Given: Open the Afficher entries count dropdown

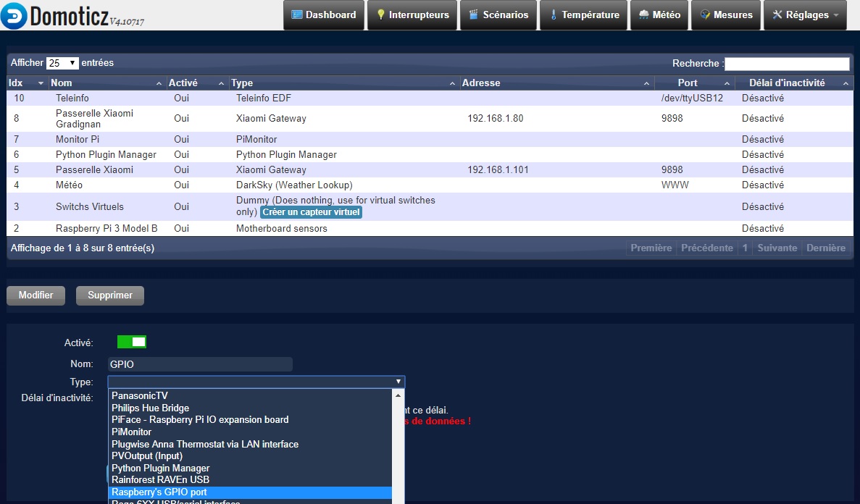Looking at the screenshot, I should (62, 64).
